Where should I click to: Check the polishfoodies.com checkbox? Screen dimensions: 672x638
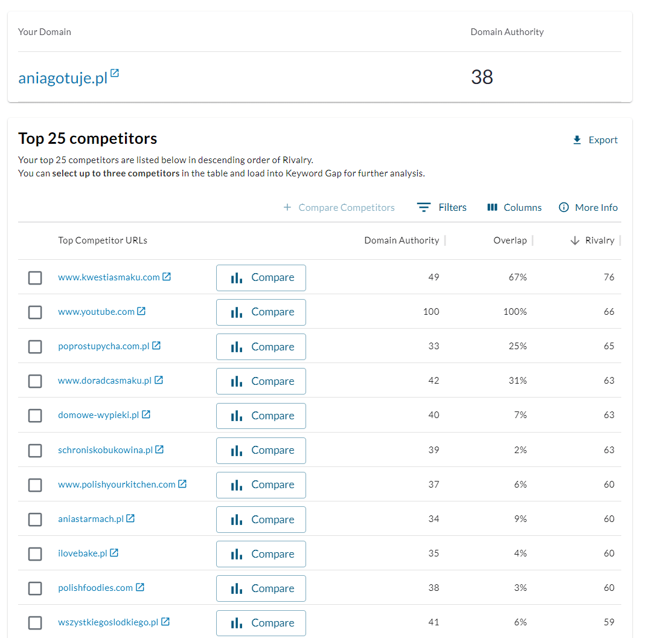click(35, 588)
